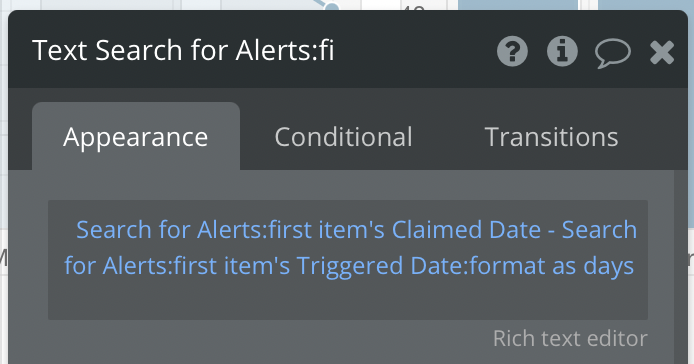Go to the Transitions tab
This screenshot has width=694, height=364.
[x=551, y=137]
